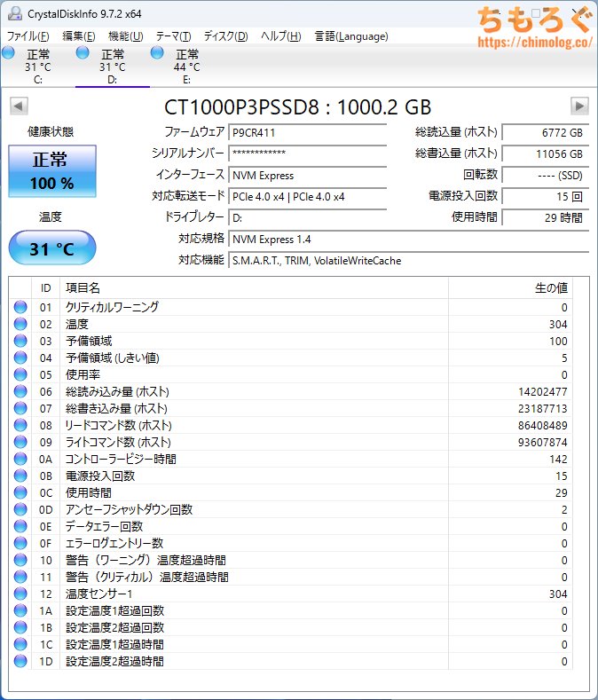Click rotation rate value ---- (SSD)
598x700 pixels.
(x=546, y=176)
